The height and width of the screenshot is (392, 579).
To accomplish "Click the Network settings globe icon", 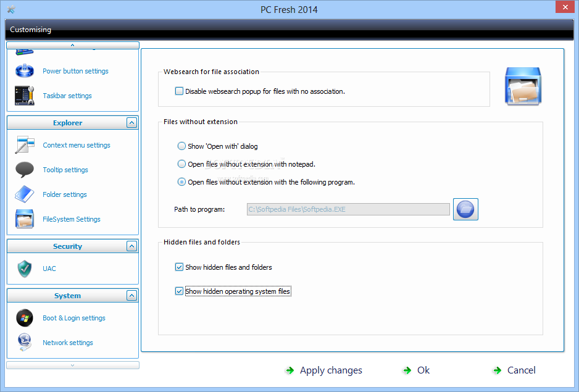I will (x=24, y=343).
